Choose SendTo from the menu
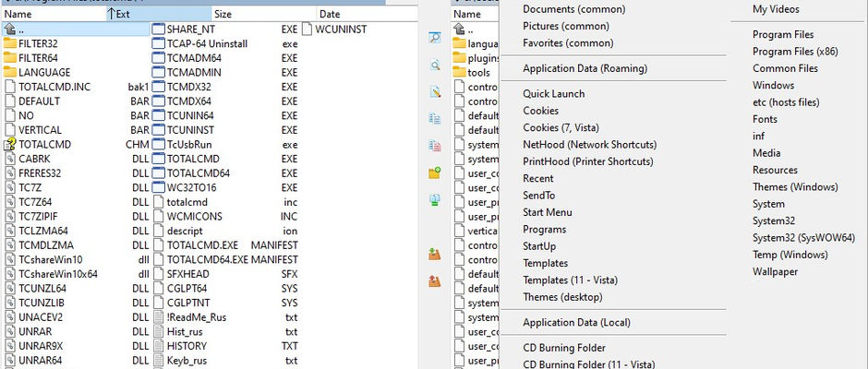Screen dimensions: 868x369 [538, 196]
